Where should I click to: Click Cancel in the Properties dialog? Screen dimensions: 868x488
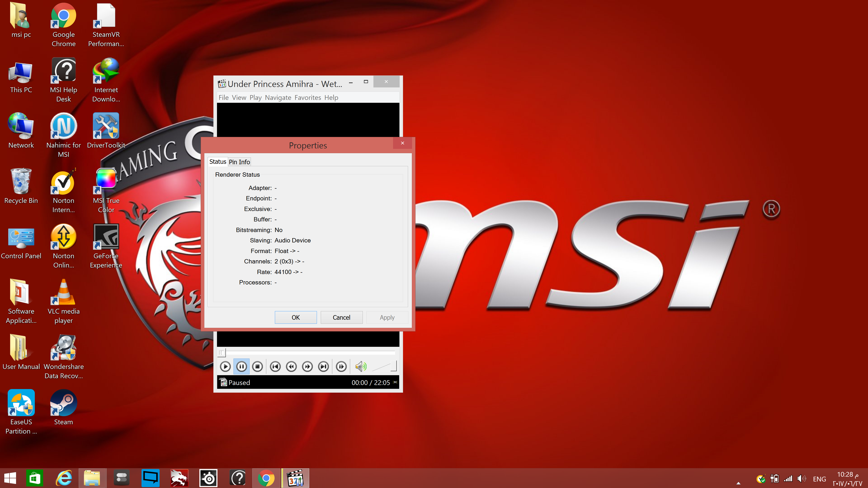point(341,317)
